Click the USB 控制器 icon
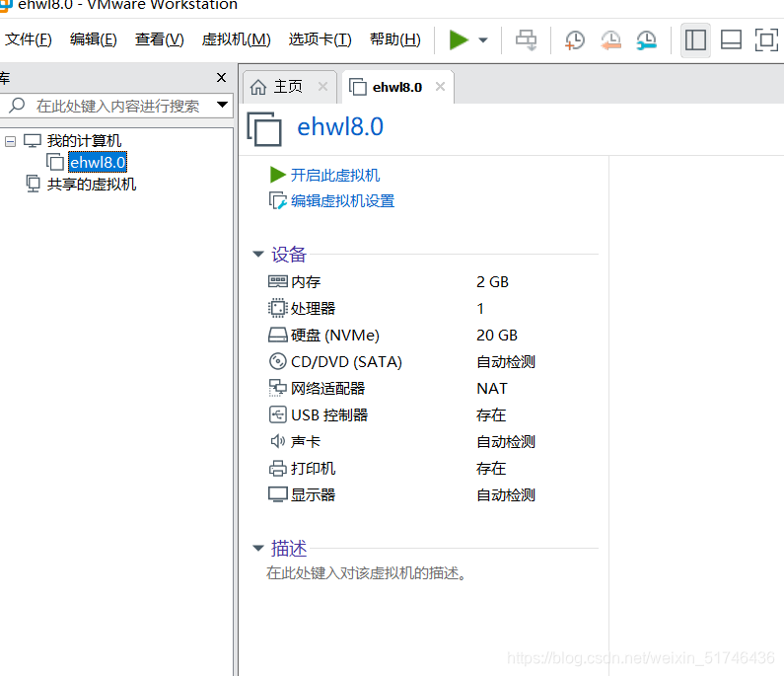Viewport: 784px width, 676px height. pyautogui.click(x=277, y=414)
